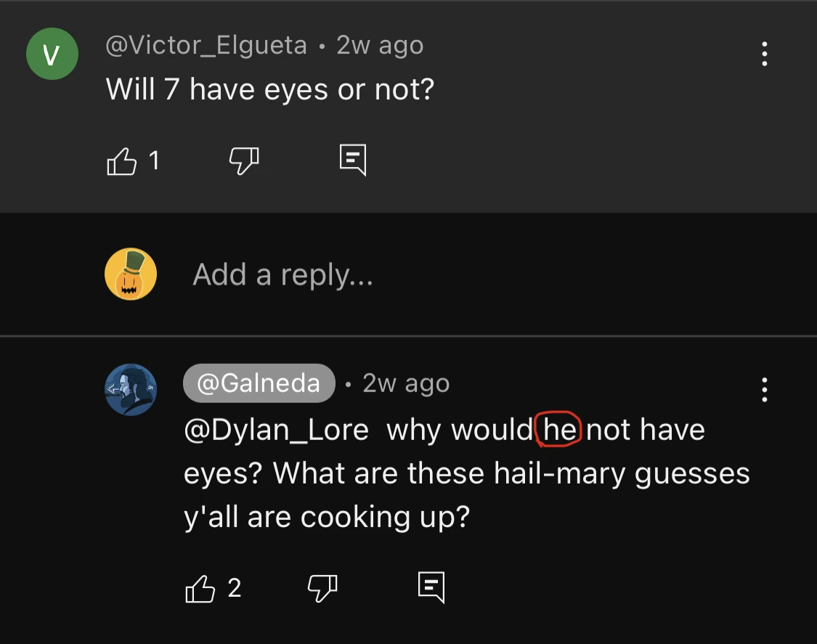Click the pumpkin profile avatar beside reply field
The image size is (817, 644).
[x=131, y=274]
